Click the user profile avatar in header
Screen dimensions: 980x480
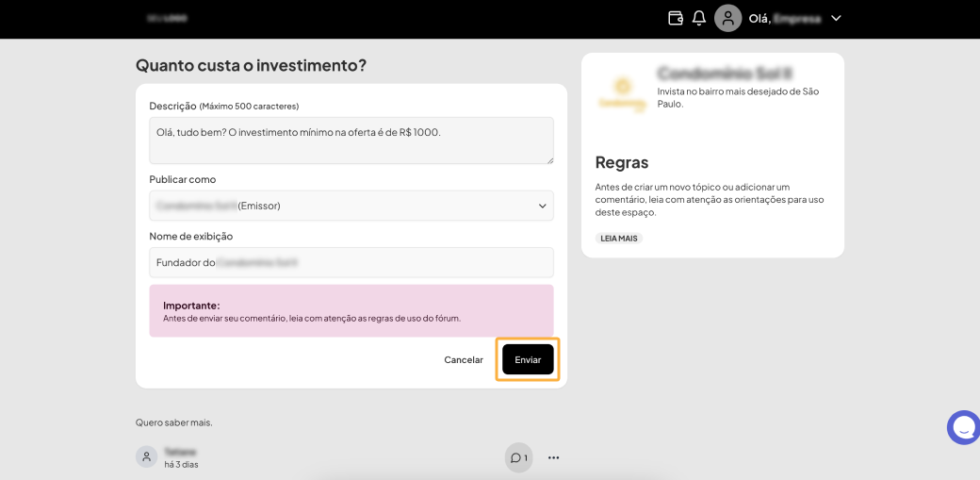click(x=727, y=18)
